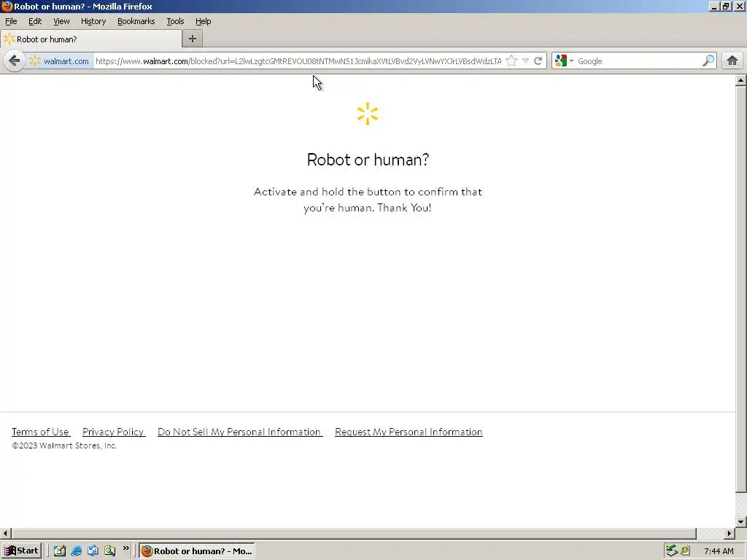Click the quick launch magnifier folder icon
This screenshot has height=560, width=747.
[109, 551]
